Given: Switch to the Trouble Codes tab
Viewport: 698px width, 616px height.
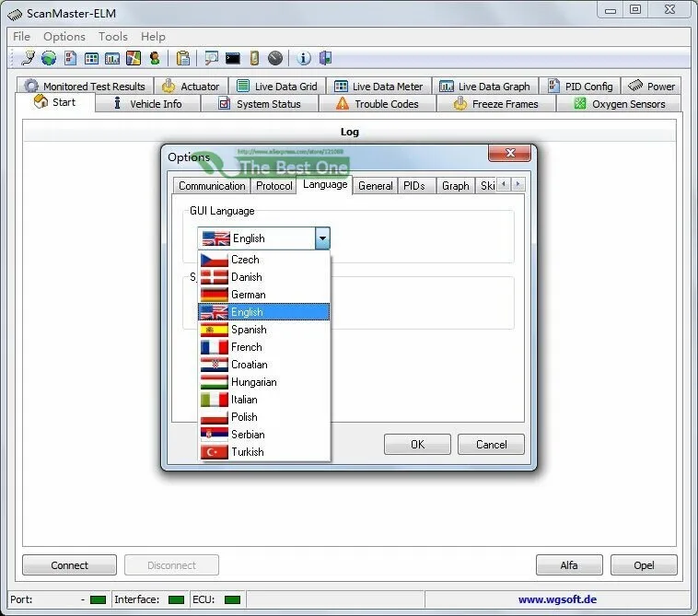Looking at the screenshot, I should (378, 104).
